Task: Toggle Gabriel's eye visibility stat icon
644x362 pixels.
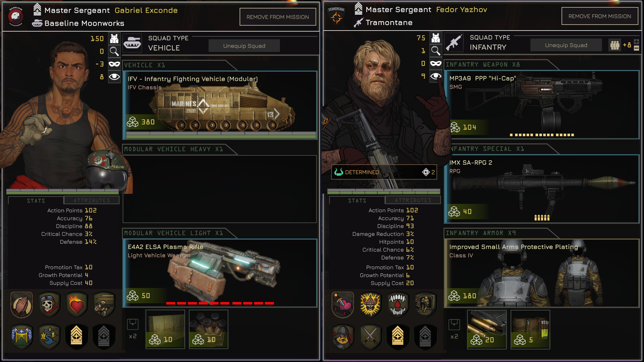Action: click(114, 77)
